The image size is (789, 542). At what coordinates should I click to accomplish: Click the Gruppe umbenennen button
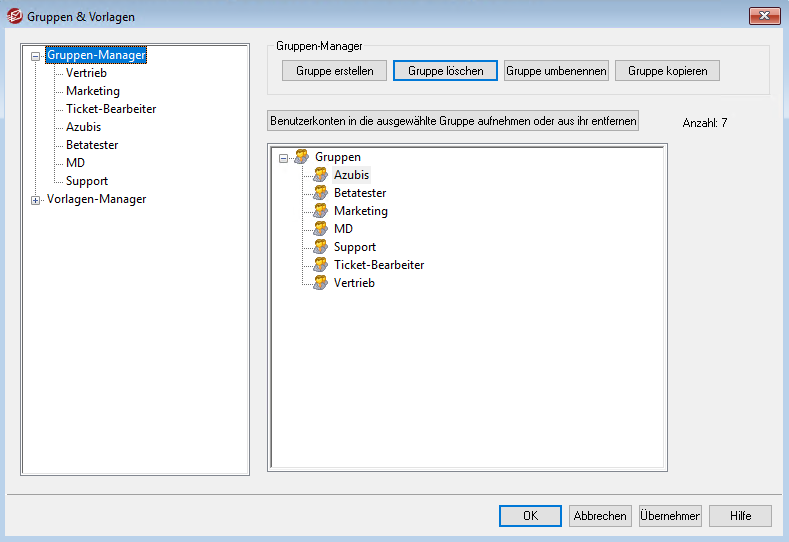point(555,71)
